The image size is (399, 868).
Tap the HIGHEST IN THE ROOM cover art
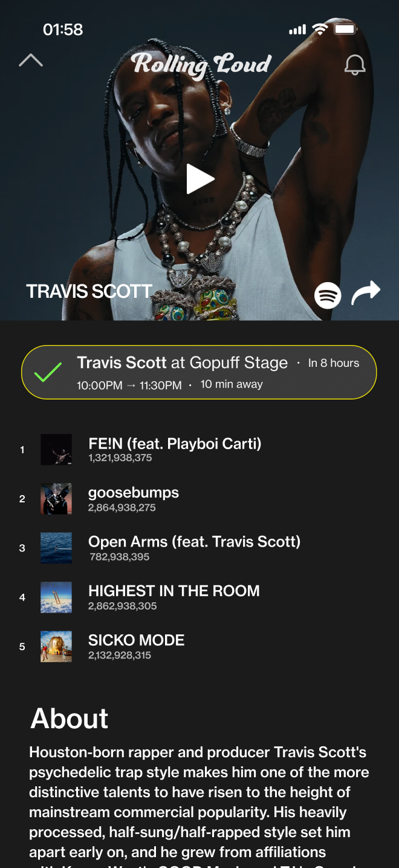click(56, 597)
